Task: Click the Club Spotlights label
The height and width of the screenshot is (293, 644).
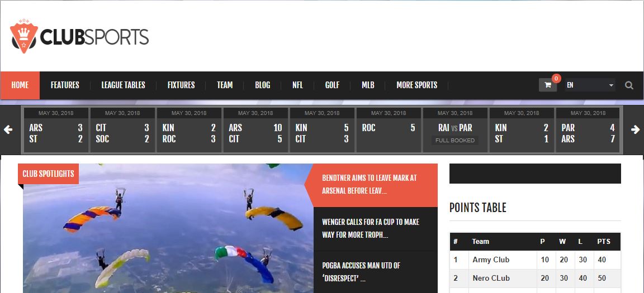Action: [x=49, y=174]
